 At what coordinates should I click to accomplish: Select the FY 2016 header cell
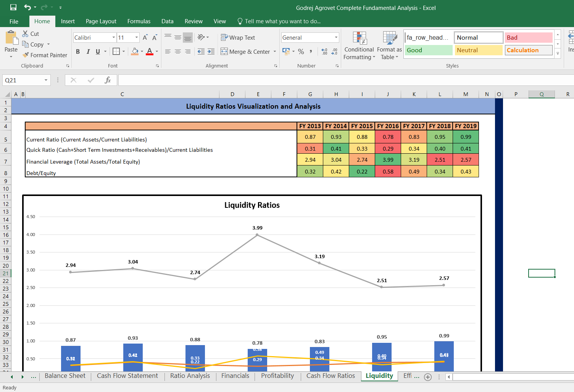click(388, 126)
